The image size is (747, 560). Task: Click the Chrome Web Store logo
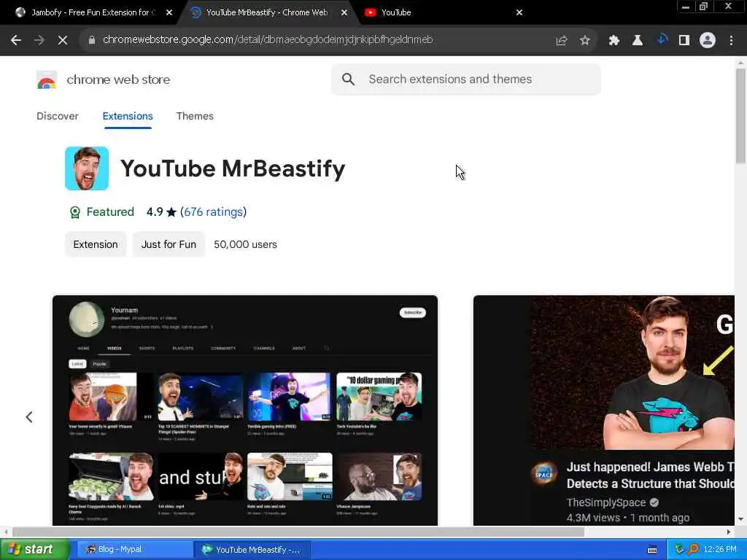pyautogui.click(x=47, y=79)
